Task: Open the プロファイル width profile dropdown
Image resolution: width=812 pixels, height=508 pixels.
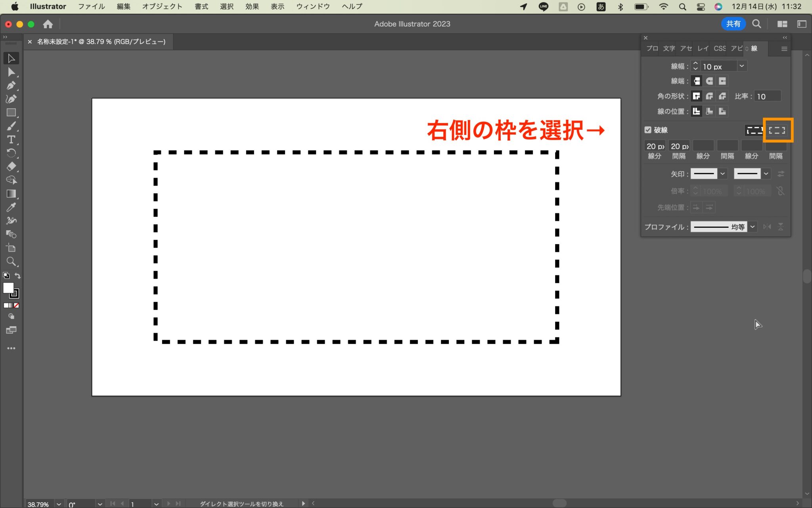Action: [753, 227]
